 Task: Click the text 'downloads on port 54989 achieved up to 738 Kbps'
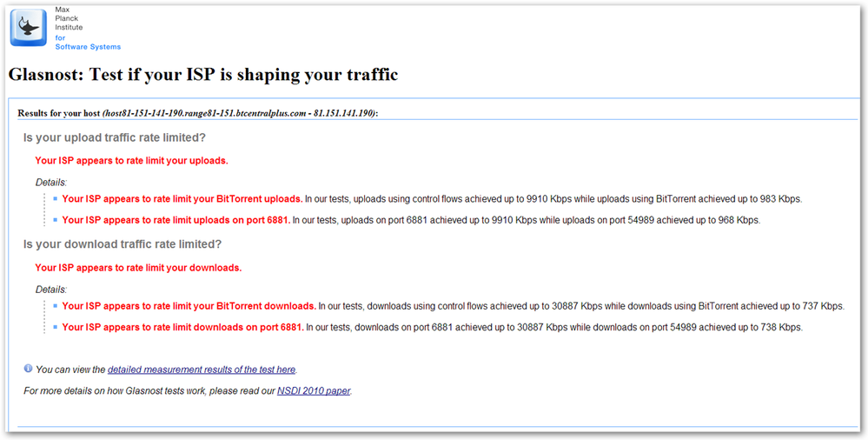701,328
